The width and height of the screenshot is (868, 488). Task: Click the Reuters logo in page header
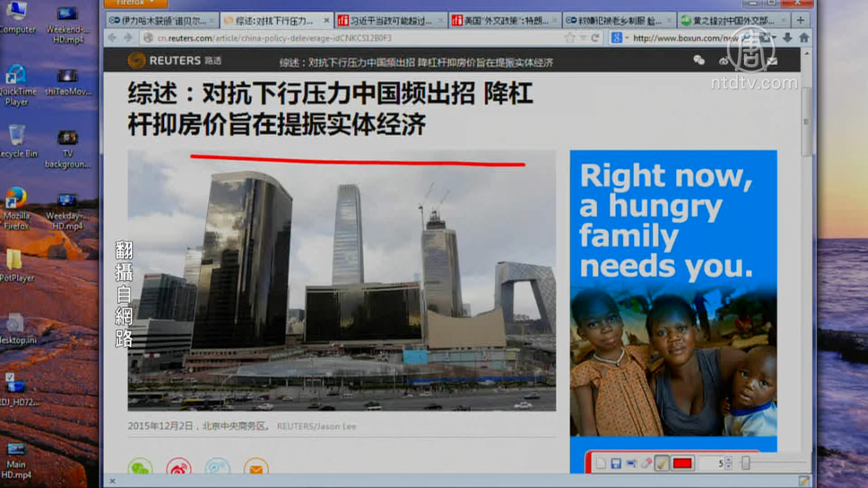pos(174,61)
